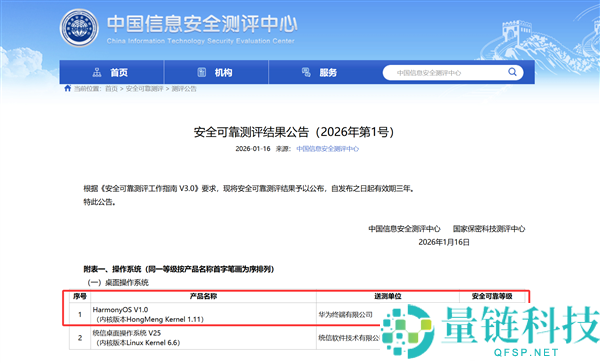Open 测评公告 breadcrumb link
This screenshot has height=363, width=600.
coord(184,89)
